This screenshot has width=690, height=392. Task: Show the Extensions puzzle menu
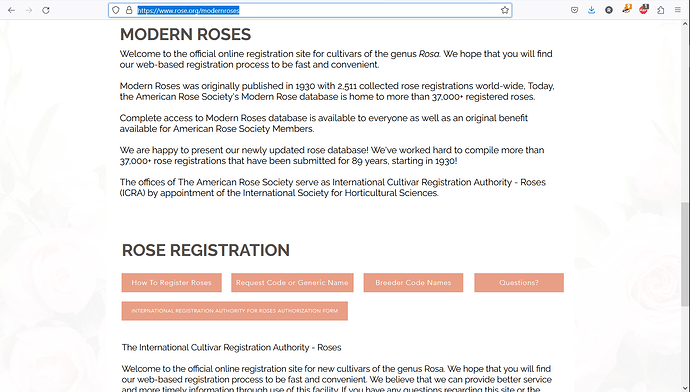[661, 10]
